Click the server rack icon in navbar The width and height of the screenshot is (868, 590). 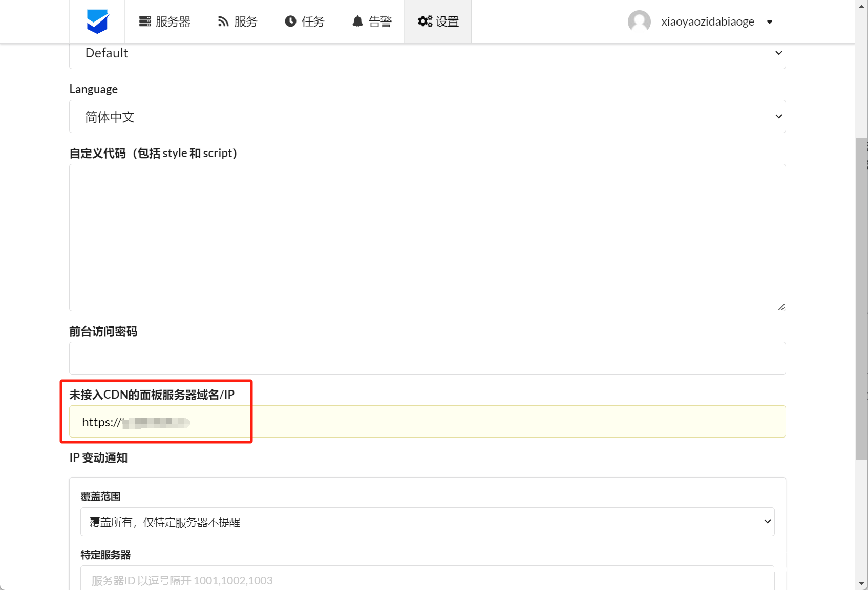[x=145, y=21]
